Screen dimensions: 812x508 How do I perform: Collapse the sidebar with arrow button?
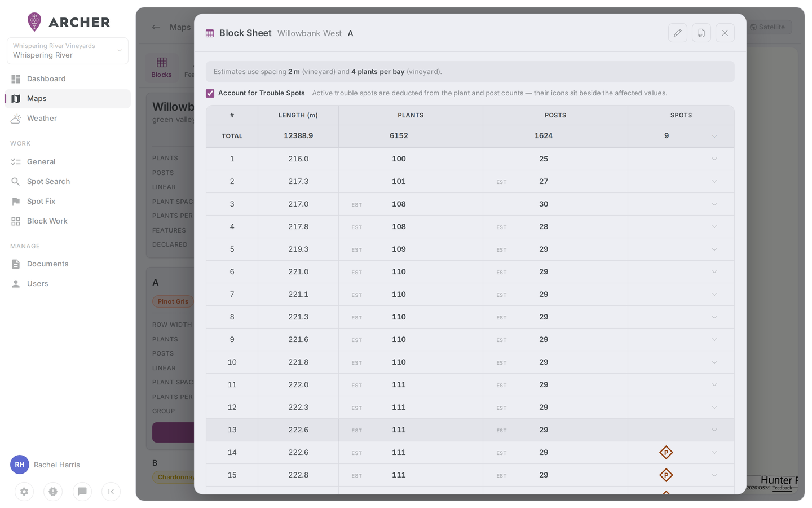point(111,492)
